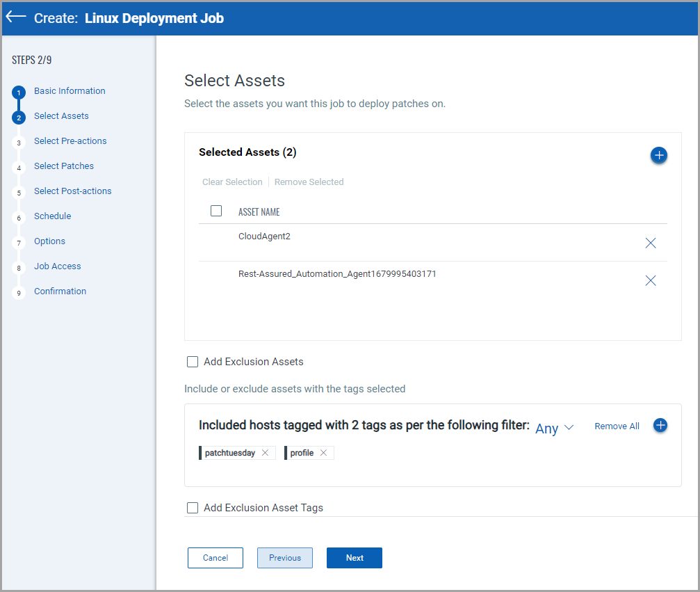This screenshot has width=700, height=592.
Task: Enable Add Exclusion Assets checkbox
Action: click(x=193, y=362)
